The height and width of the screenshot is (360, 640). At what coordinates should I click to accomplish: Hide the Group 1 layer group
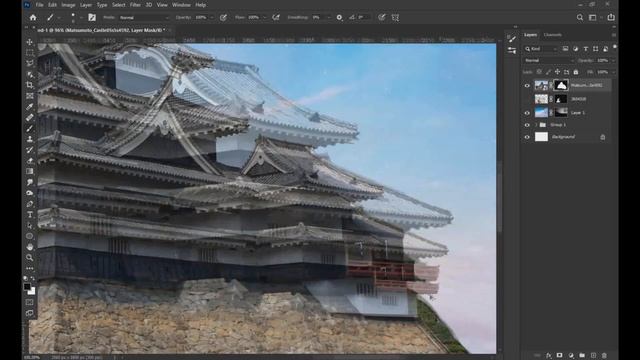[527, 125]
